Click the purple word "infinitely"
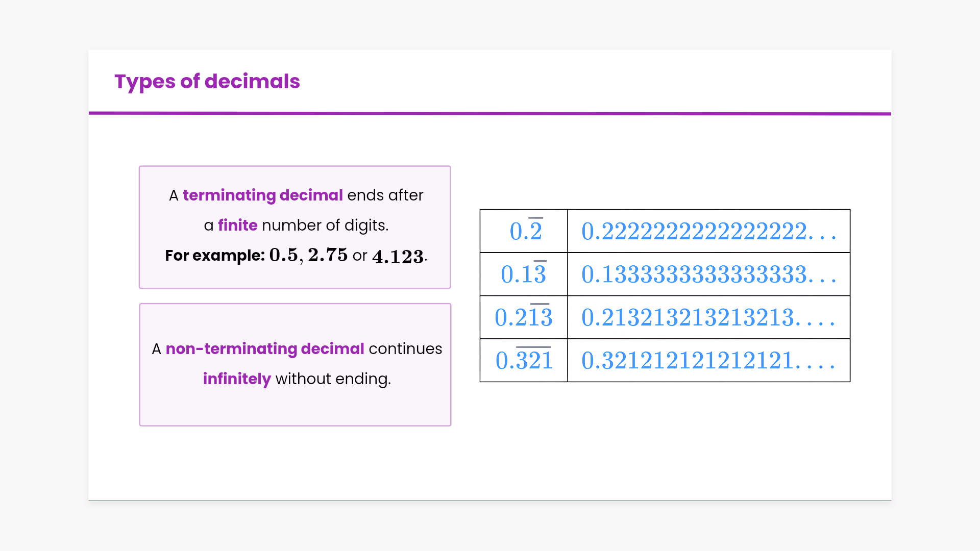Screen dimensions: 980x551 [237, 379]
